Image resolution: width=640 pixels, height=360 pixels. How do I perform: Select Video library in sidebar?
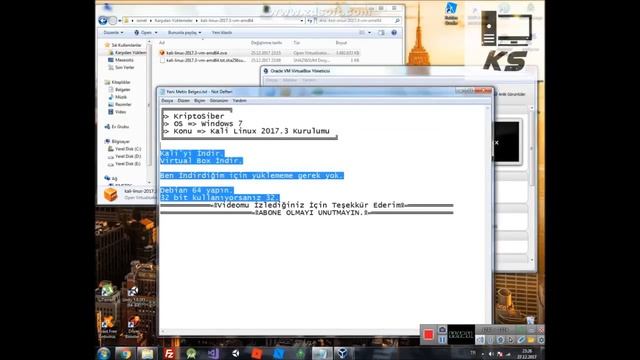(x=117, y=111)
